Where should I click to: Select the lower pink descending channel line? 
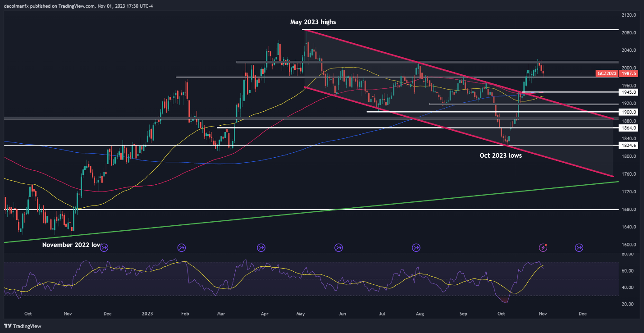pyautogui.click(x=460, y=132)
